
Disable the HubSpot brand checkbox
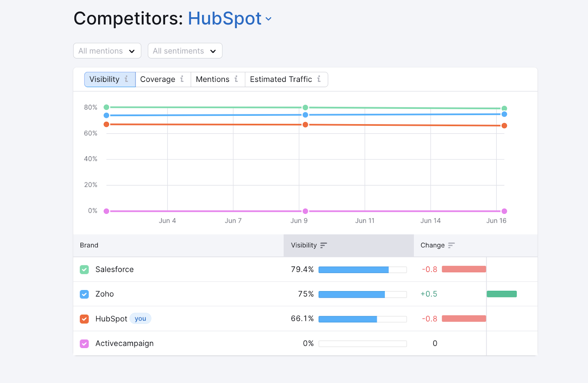84,319
